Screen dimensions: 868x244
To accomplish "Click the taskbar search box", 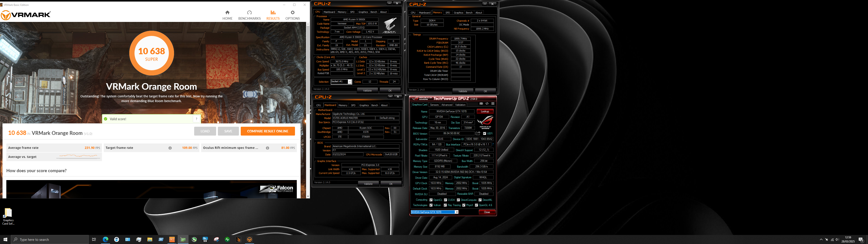I will (50, 240).
